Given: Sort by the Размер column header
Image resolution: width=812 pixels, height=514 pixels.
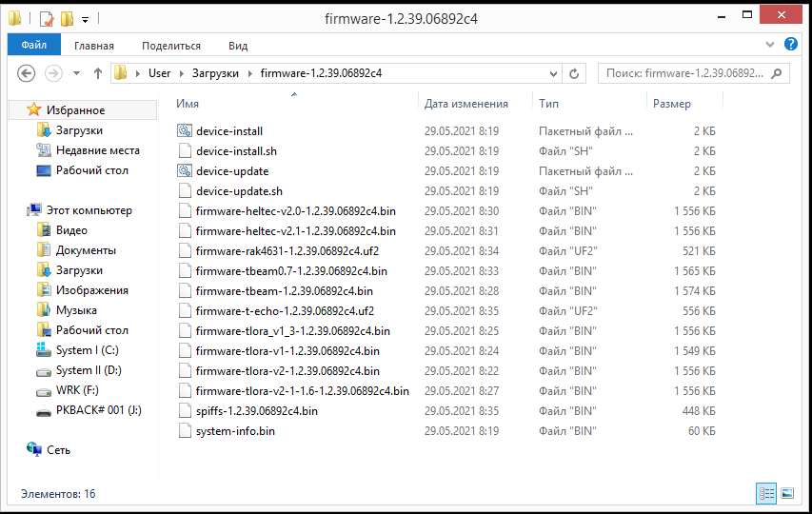Looking at the screenshot, I should [x=672, y=104].
